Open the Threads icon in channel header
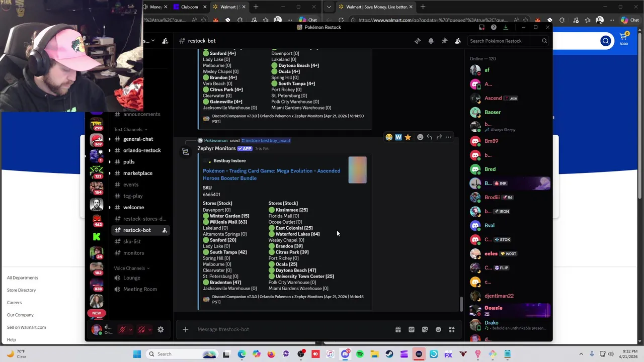 tap(417, 41)
